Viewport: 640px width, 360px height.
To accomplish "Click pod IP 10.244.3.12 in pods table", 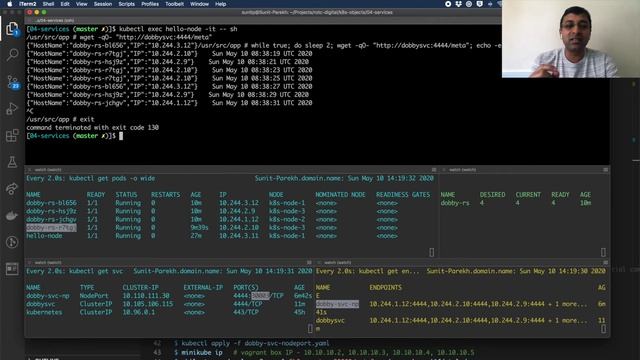I will pyautogui.click(x=239, y=203).
